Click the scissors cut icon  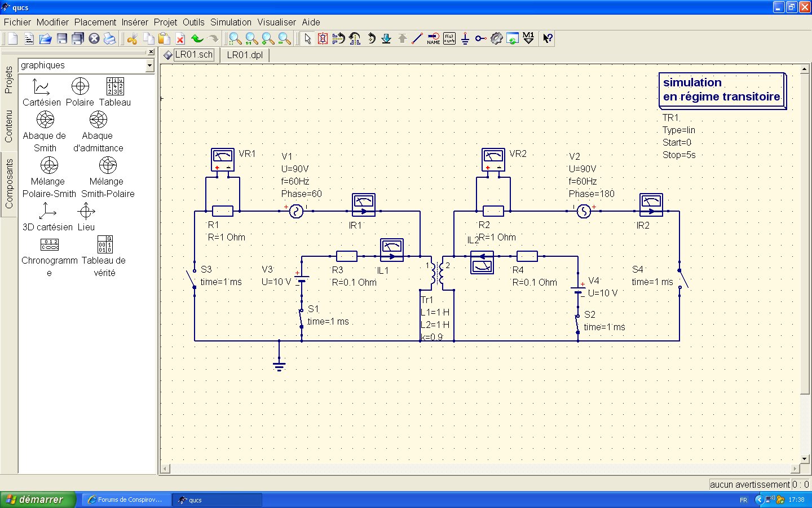point(132,38)
